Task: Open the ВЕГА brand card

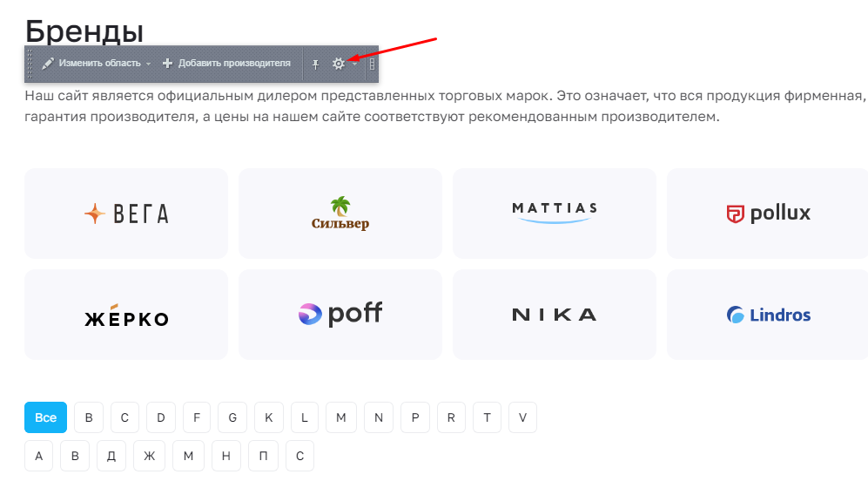Action: tap(126, 213)
